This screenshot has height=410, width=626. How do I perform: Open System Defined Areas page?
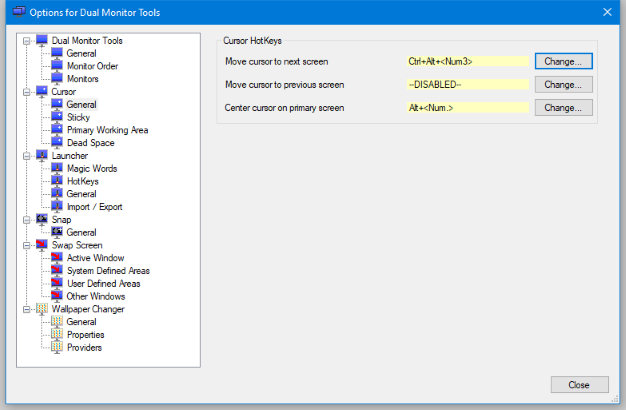pyautogui.click(x=108, y=270)
